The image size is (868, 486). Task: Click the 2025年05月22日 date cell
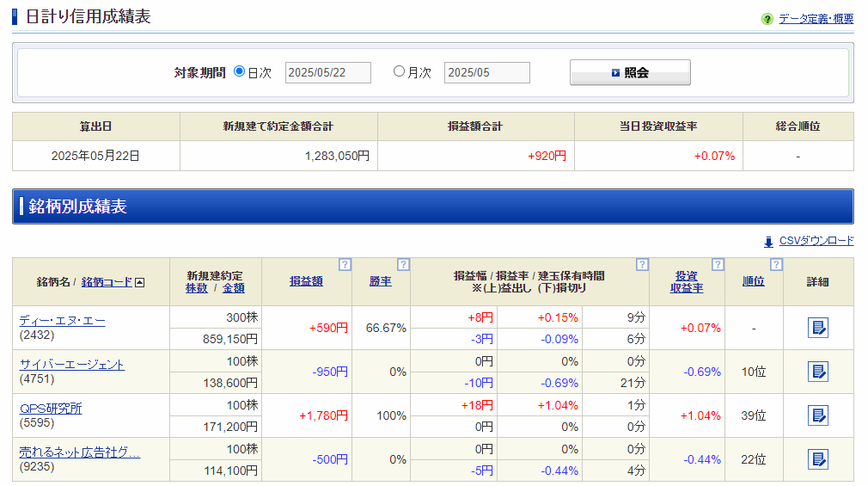(95, 156)
